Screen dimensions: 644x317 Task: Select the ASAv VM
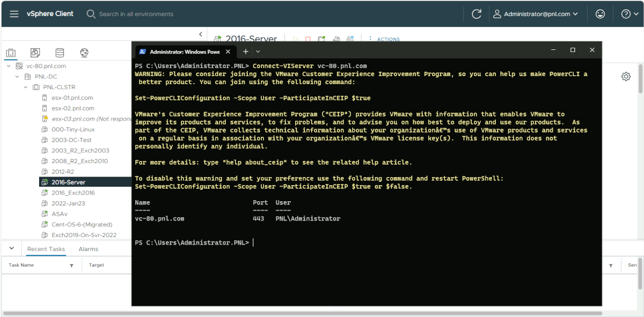[60, 213]
